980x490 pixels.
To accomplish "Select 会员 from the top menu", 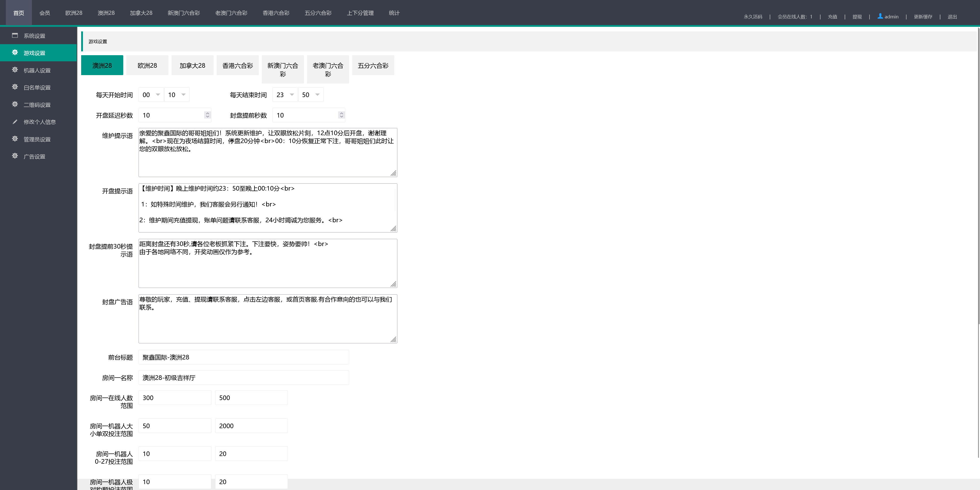I will tap(44, 13).
